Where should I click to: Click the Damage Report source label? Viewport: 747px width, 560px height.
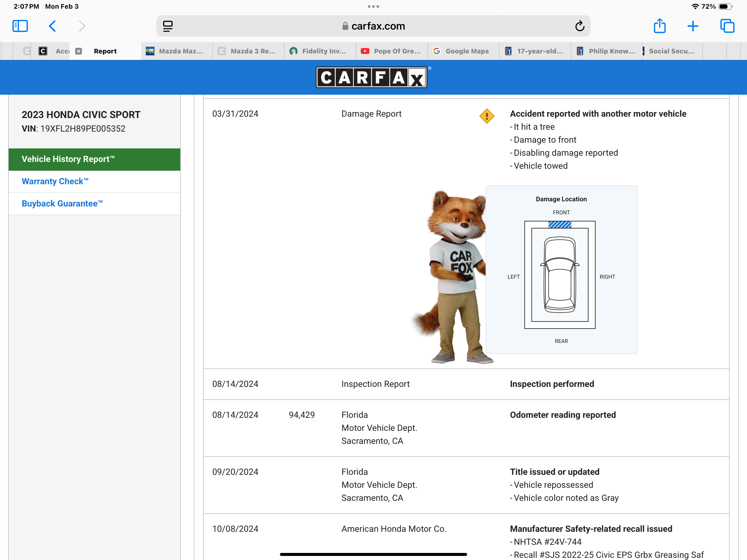coord(372,114)
